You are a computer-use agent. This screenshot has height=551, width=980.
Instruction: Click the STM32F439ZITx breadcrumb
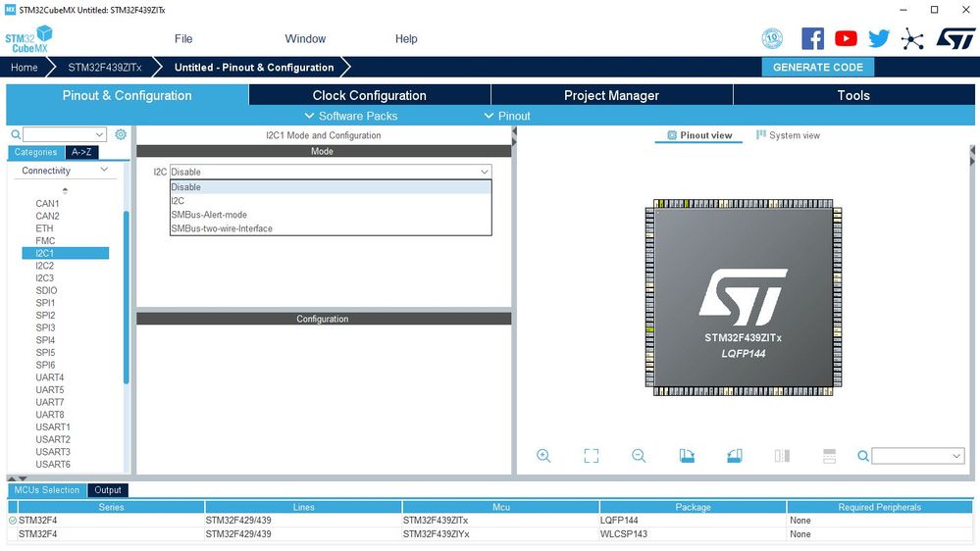pos(105,68)
